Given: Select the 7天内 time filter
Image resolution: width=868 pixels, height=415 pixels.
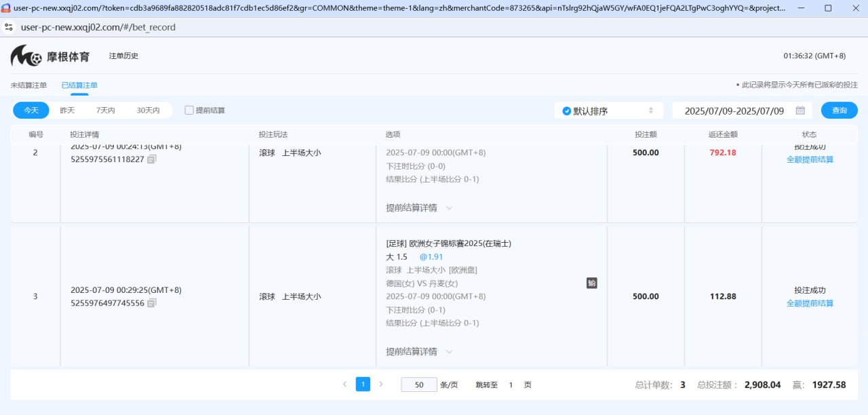Looking at the screenshot, I should coord(105,111).
